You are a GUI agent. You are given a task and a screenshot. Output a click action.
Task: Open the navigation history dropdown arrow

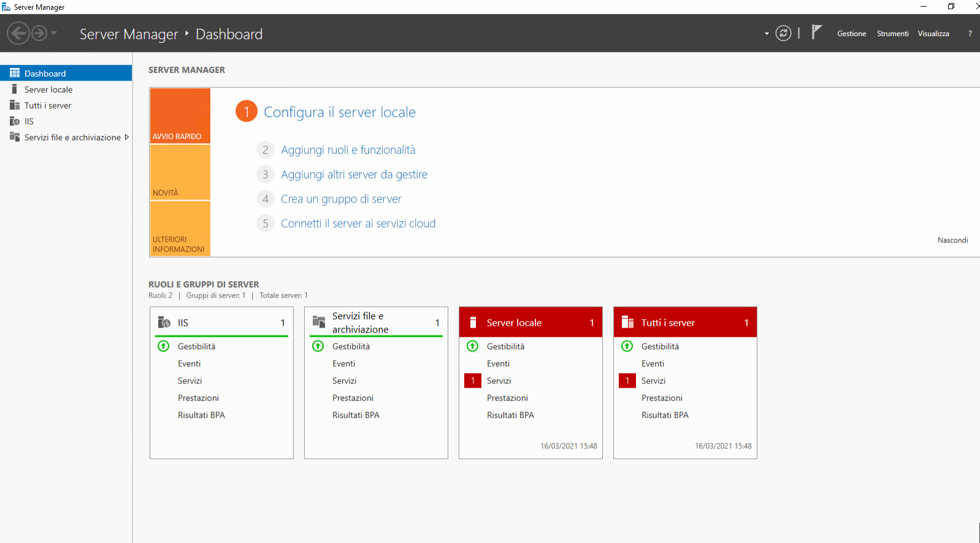pos(54,33)
